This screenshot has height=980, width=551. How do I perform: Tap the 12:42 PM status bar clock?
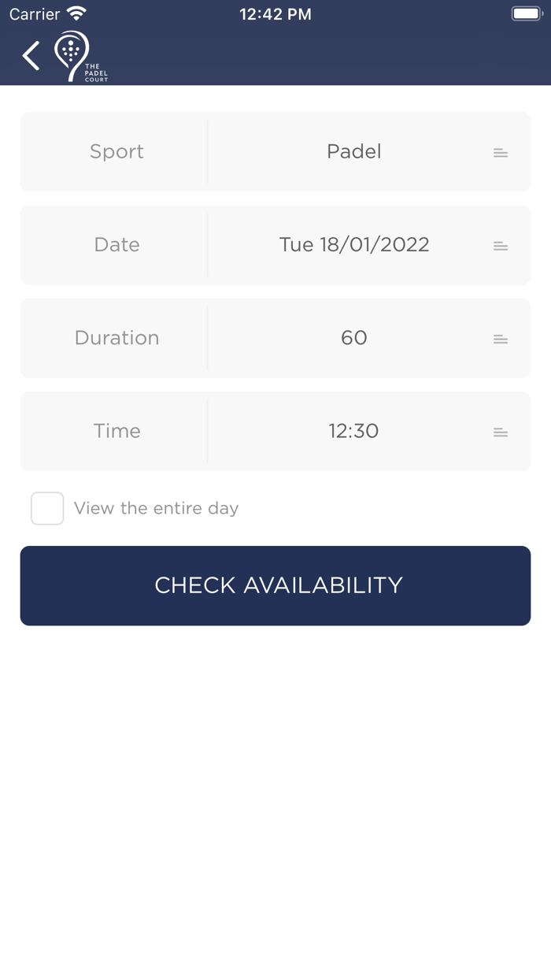275,13
